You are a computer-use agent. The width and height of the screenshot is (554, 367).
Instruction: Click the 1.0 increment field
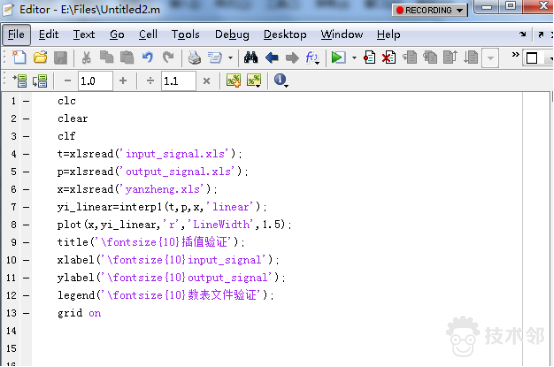[x=95, y=81]
